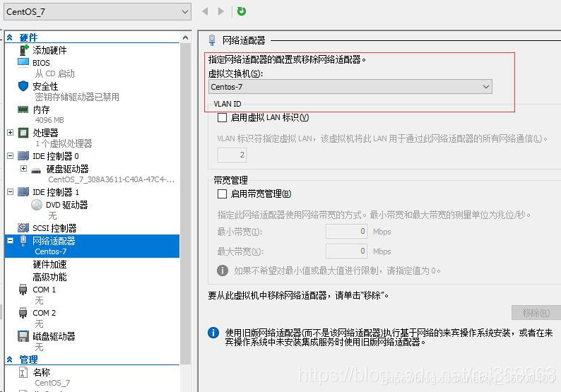The height and width of the screenshot is (392, 561).
Task: Select the 添加硬件 tree item
Action: coord(49,50)
